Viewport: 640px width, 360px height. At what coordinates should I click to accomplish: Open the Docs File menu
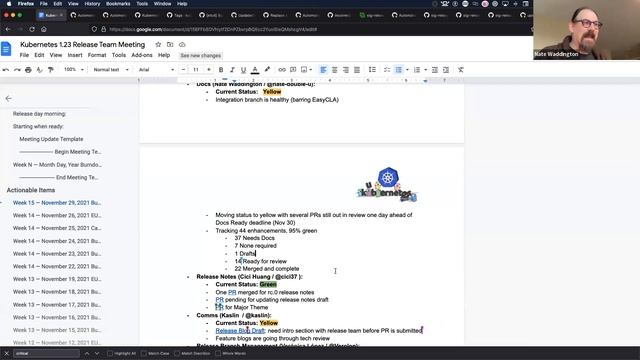[x=24, y=55]
